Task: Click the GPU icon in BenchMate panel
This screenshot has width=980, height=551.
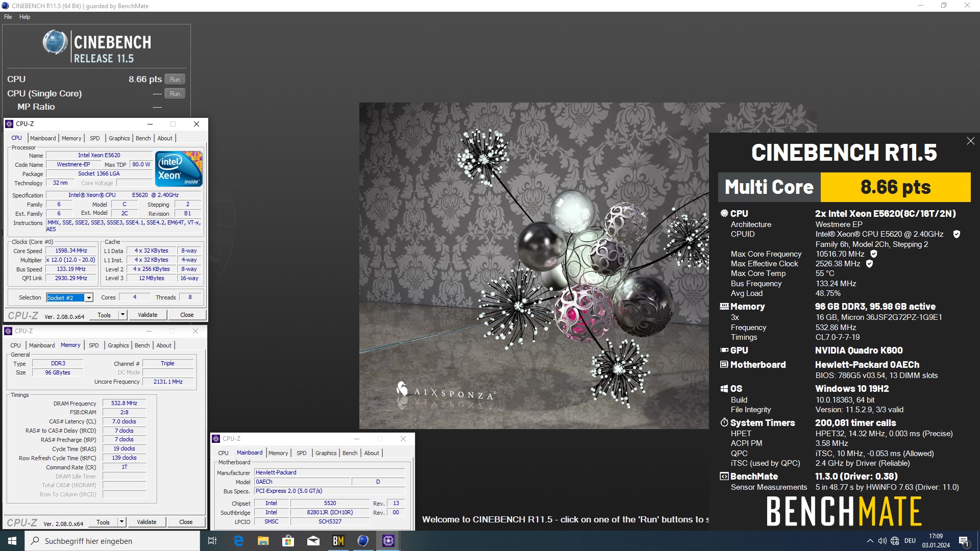Action: [724, 350]
